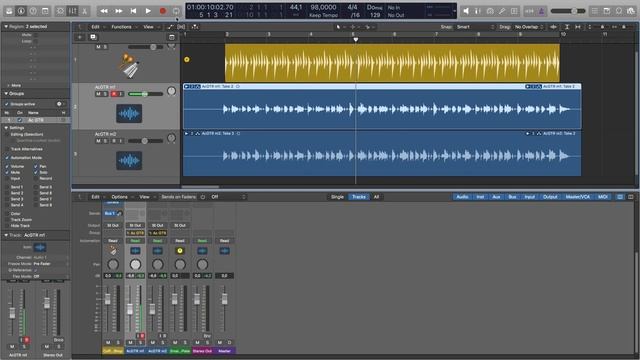Click the Waveform Zoom button
The width and height of the screenshot is (640, 360).
(x=553, y=27)
